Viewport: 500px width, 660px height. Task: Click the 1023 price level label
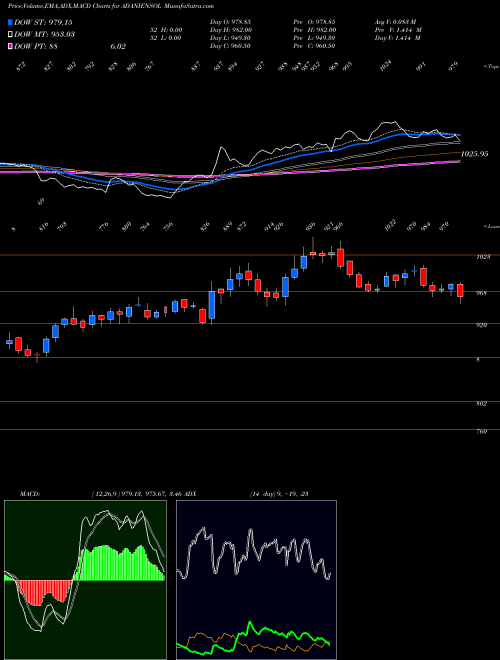coord(483,256)
